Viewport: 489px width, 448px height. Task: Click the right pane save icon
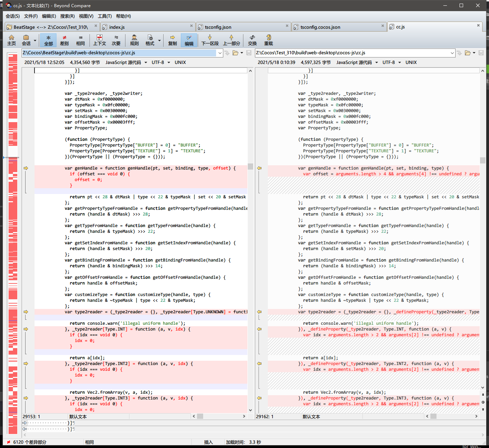click(481, 53)
